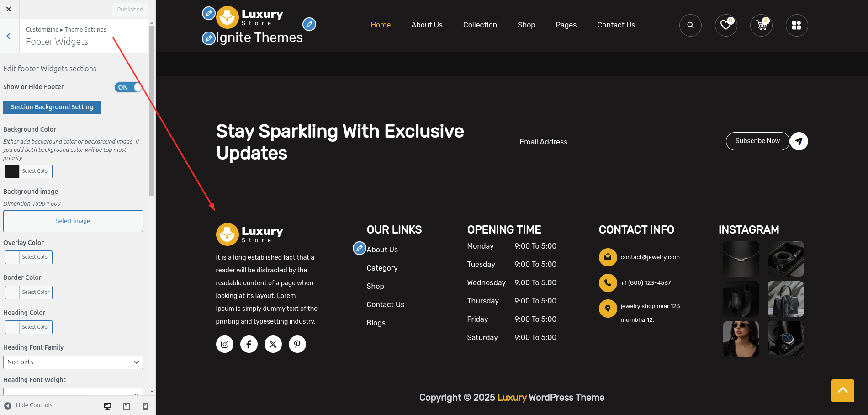
Task: Open the Facebook footer icon
Action: pos(249,344)
